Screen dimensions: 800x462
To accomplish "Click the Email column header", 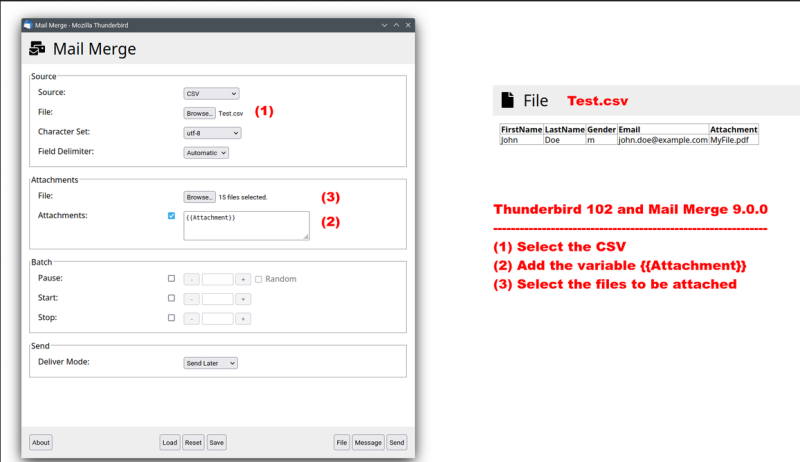I will [x=663, y=130].
